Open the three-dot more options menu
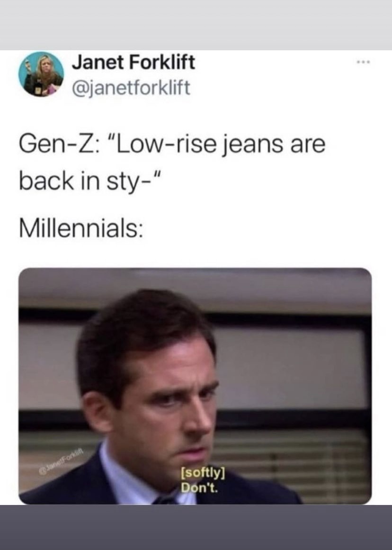The width and height of the screenshot is (392, 550). coord(364,63)
